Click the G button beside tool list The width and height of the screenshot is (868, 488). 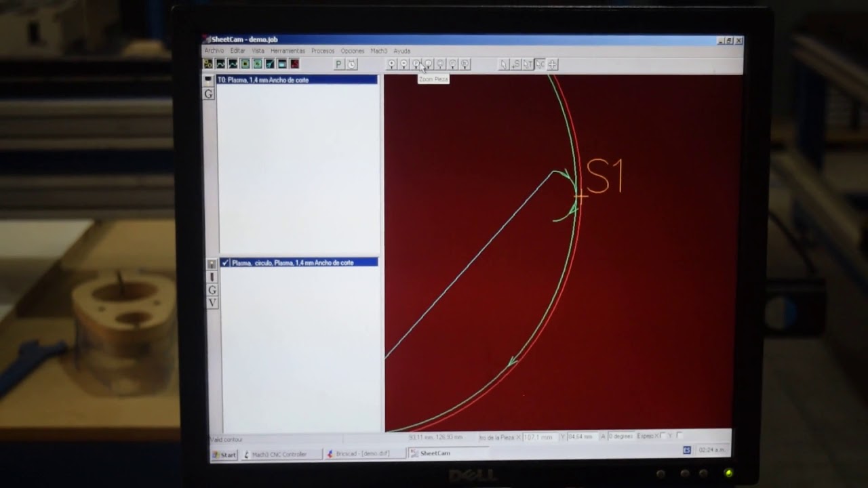coord(209,94)
